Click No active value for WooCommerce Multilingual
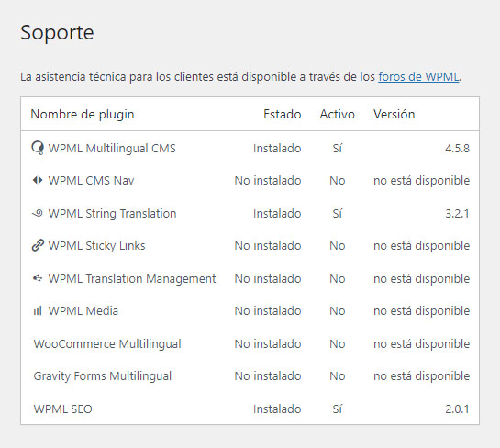The width and height of the screenshot is (500, 448). (338, 344)
